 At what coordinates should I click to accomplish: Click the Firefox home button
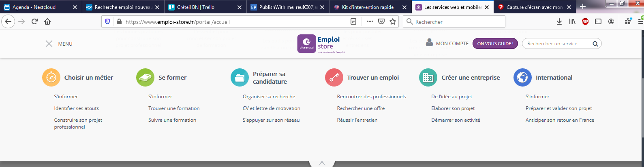tap(47, 22)
